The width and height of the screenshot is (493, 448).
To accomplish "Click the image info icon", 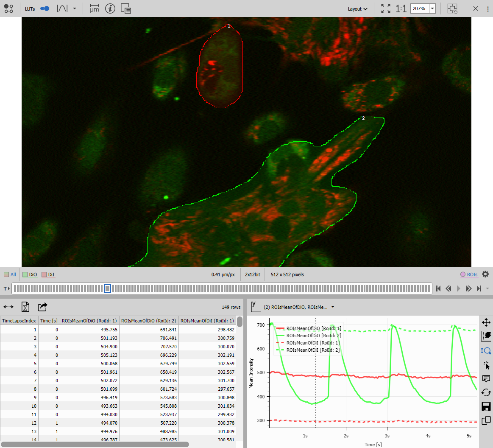I will click(x=110, y=8).
